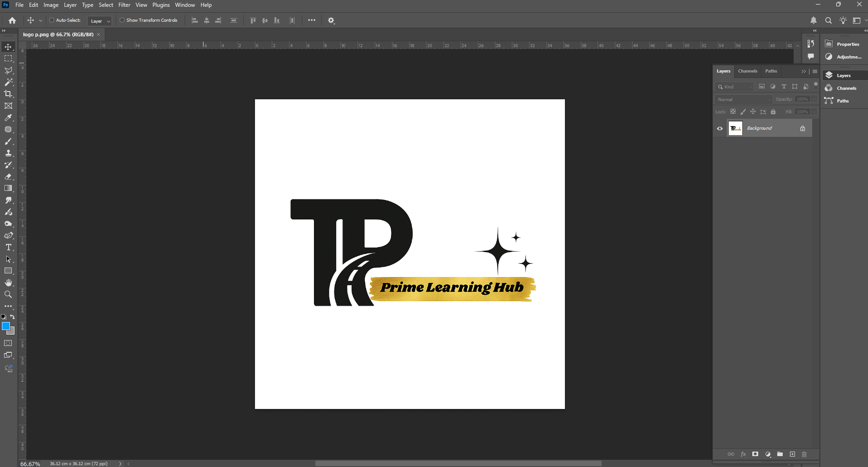Switch to the Channels tab
The image size is (868, 467).
[x=747, y=71]
